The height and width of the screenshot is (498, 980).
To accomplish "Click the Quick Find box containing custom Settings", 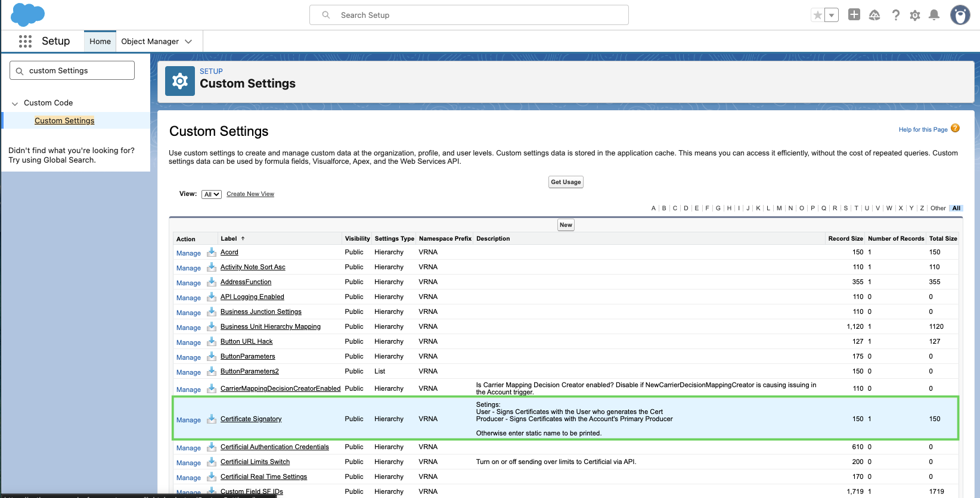I will (x=72, y=70).
